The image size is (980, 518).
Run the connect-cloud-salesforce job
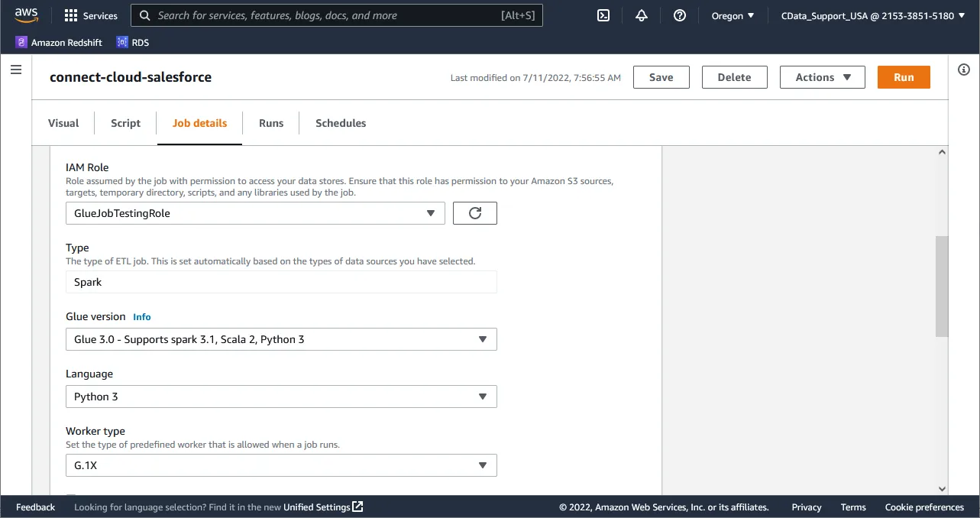[x=903, y=76]
